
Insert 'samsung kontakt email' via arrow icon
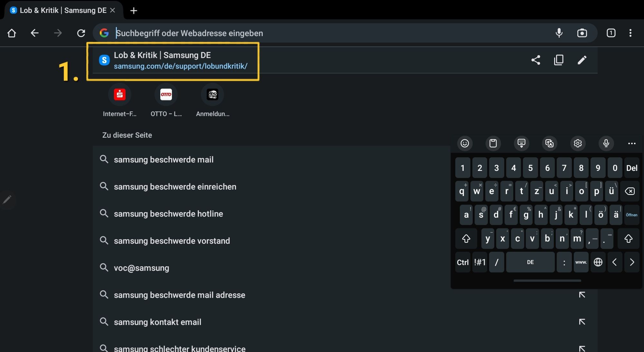coord(582,322)
